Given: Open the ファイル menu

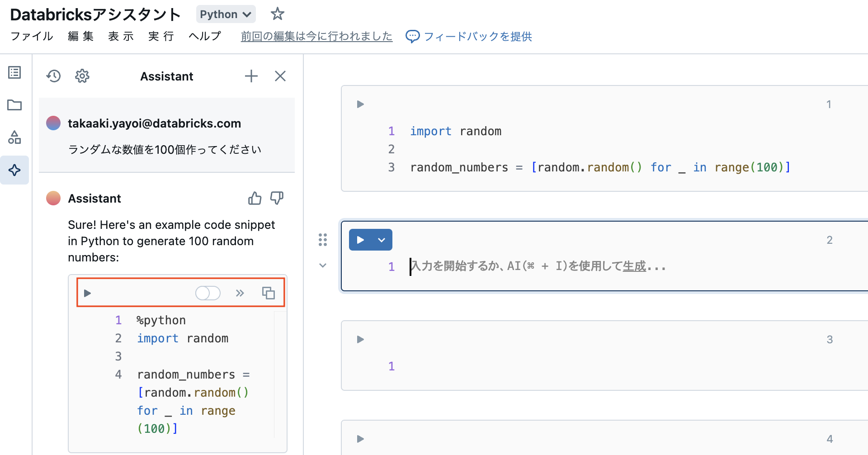Looking at the screenshot, I should (x=32, y=36).
